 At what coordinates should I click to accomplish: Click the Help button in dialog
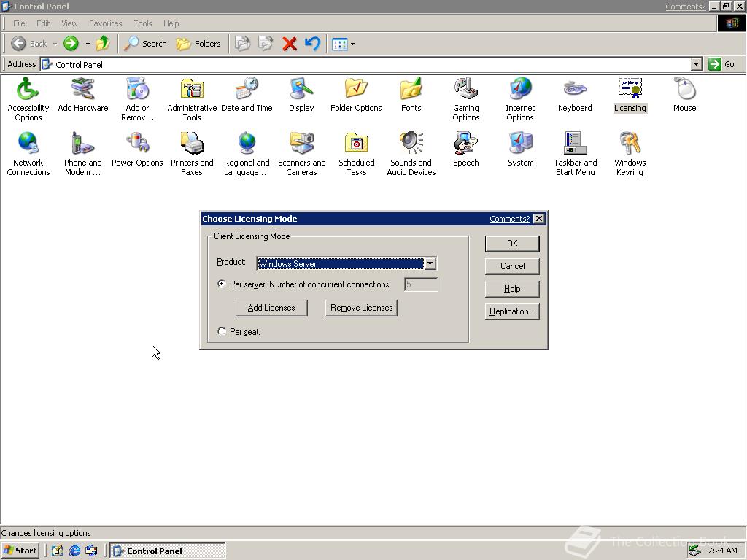pyautogui.click(x=512, y=289)
